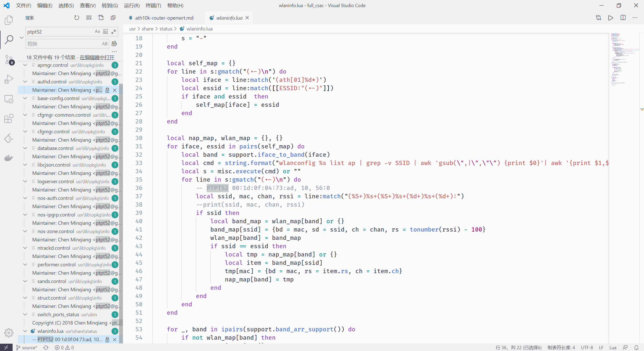Open the 查看(V) menu
Screen dimensions: 644x351
88,5
